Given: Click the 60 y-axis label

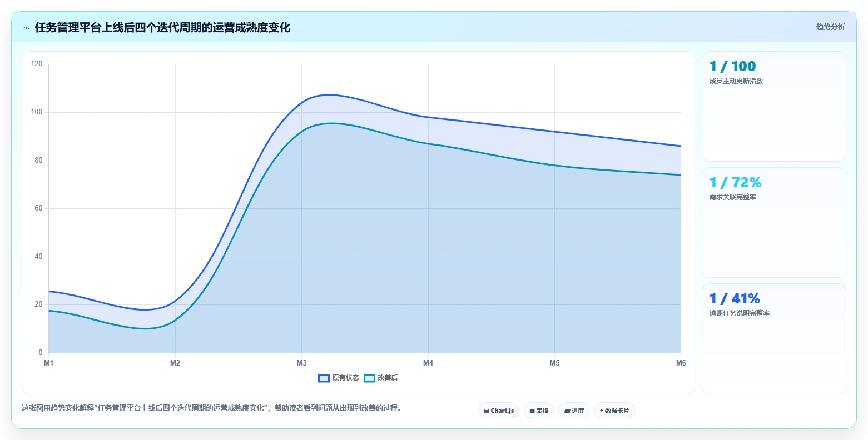Looking at the screenshot, I should click(38, 208).
